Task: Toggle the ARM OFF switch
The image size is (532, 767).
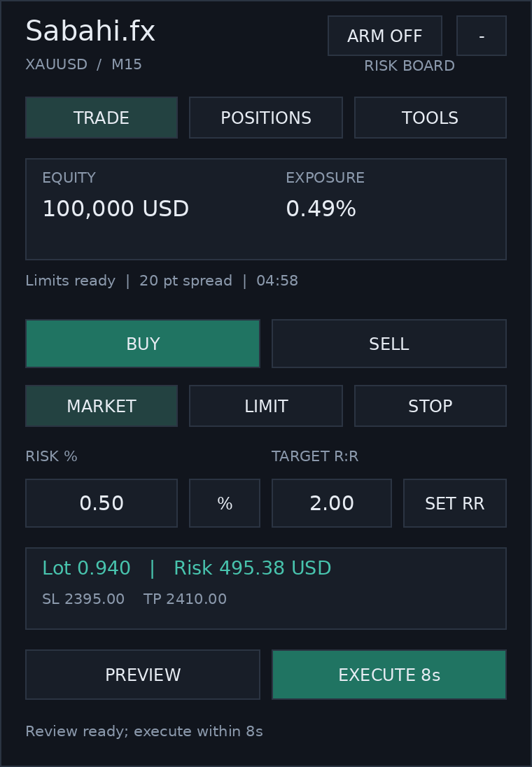Action: tap(385, 36)
